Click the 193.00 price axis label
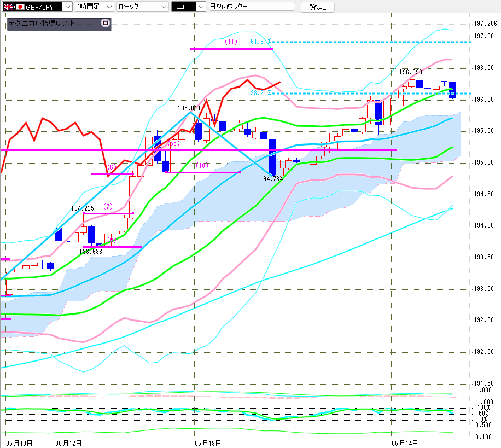The image size is (501, 448). (483, 289)
